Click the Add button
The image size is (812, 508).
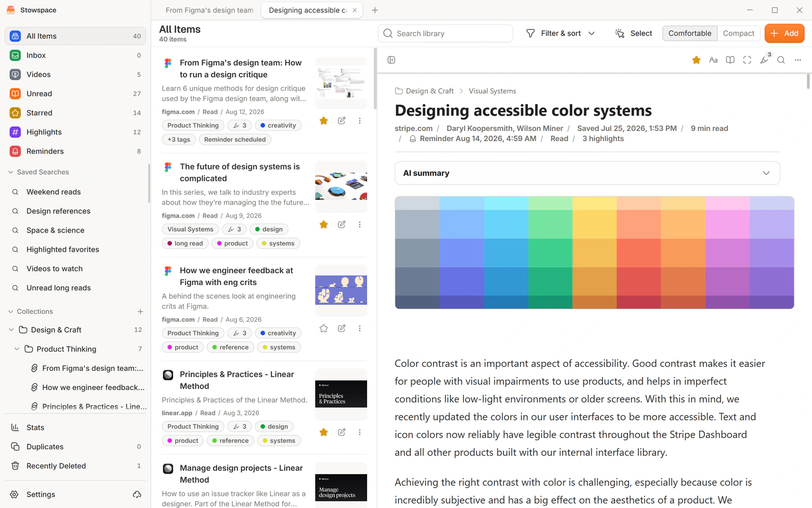[784, 33]
